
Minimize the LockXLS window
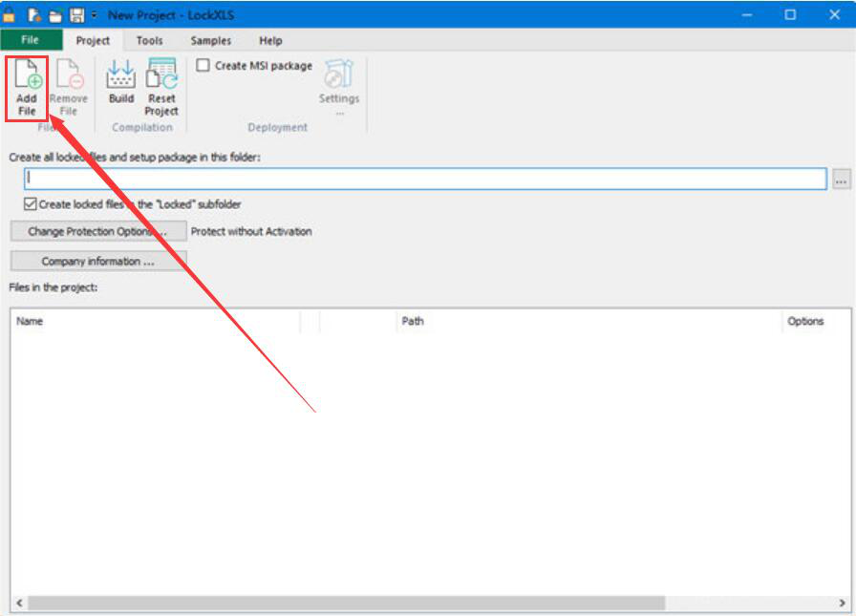(x=747, y=14)
